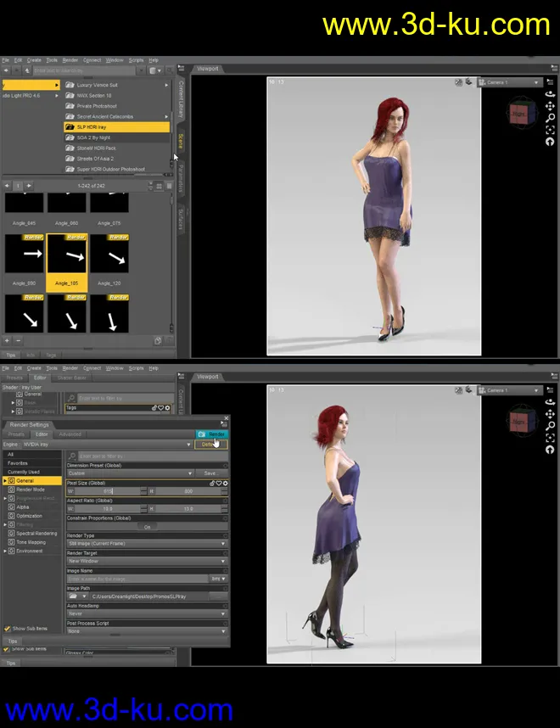Click the Pixel Size width slider
The width and height of the screenshot is (560, 728).
[x=109, y=491]
